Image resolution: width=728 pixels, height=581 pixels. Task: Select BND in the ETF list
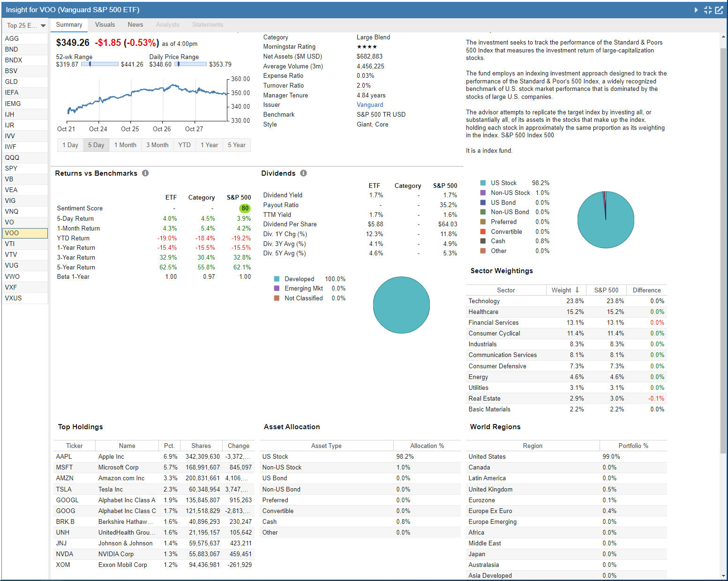(x=25, y=49)
